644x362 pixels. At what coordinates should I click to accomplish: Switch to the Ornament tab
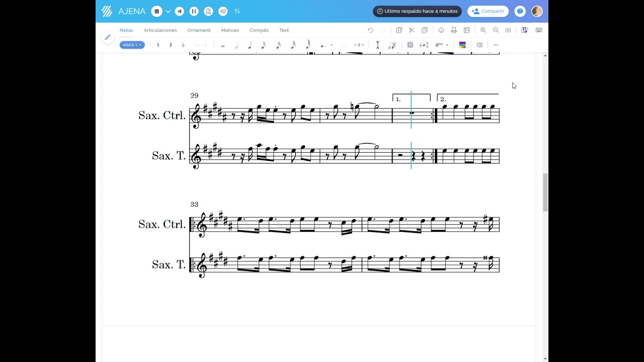click(x=199, y=30)
